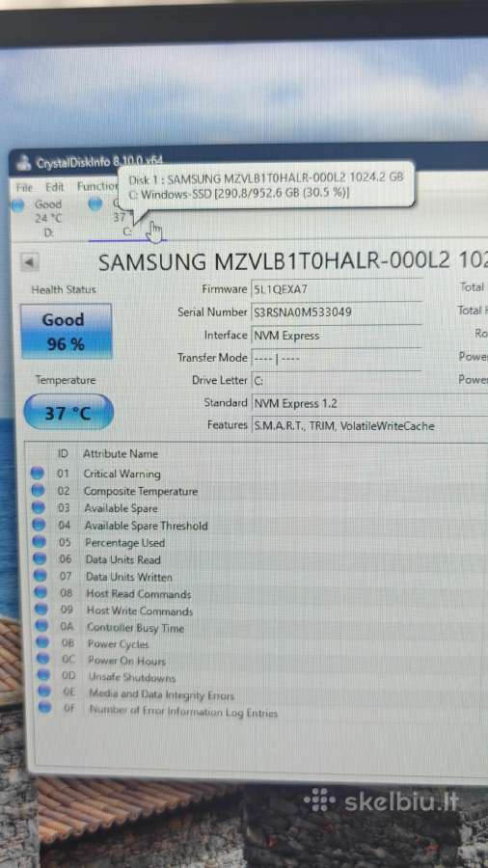
Task: Click the Serial Number field
Action: point(337,312)
